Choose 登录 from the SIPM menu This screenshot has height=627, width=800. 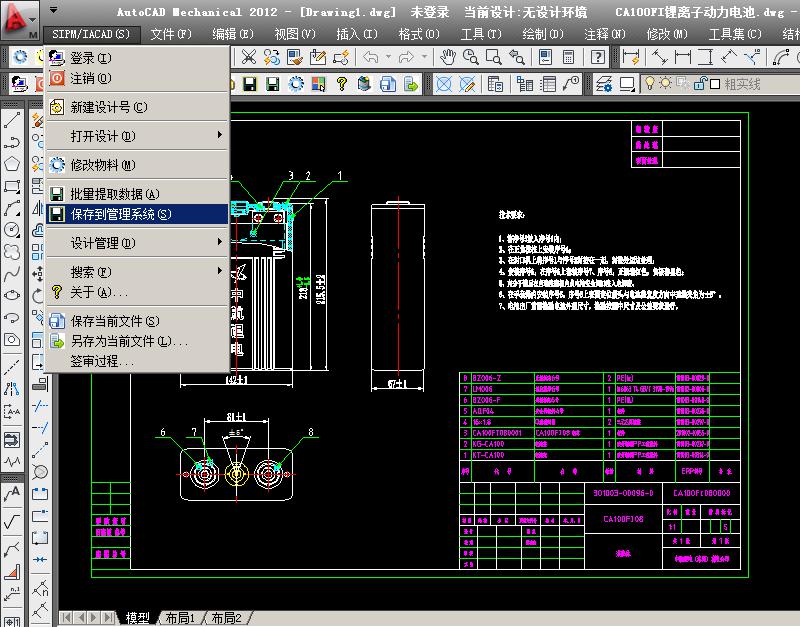137,58
